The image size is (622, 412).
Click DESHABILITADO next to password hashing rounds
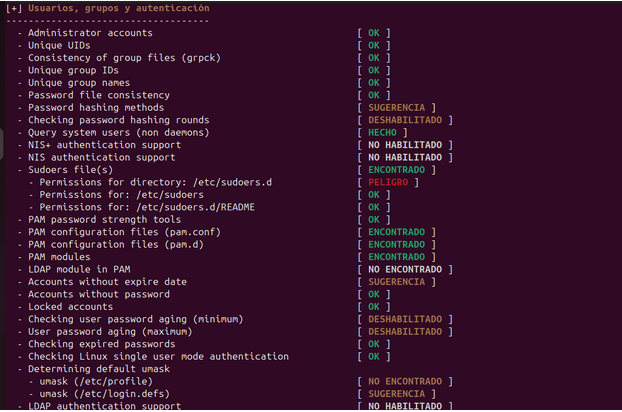coord(406,120)
